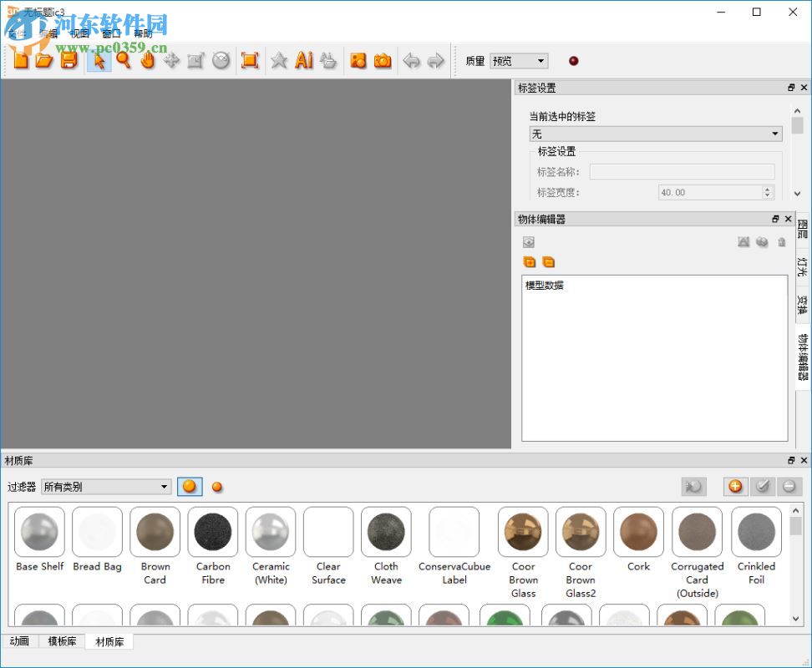Screen dimensions: 812x668
Task: Click the minus remove material button
Action: (789, 486)
